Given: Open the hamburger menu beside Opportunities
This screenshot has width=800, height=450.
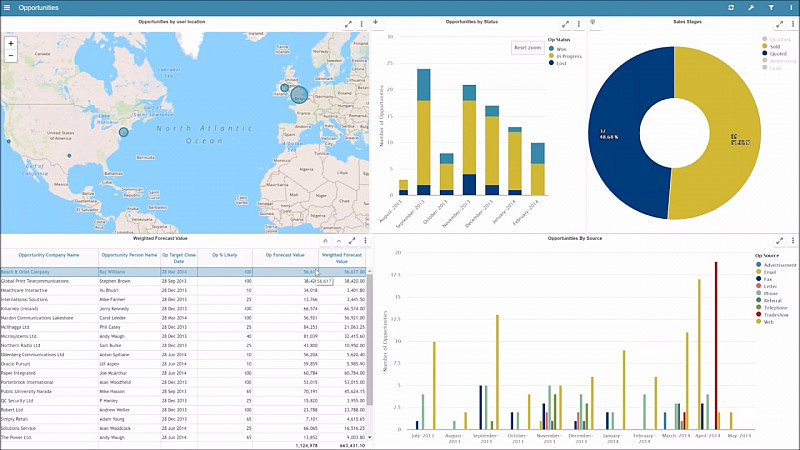Looking at the screenshot, I should point(7,8).
